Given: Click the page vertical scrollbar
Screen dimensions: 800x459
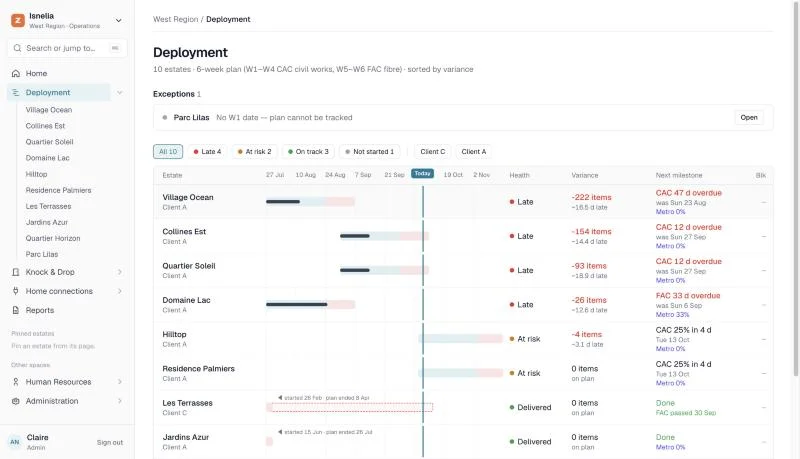Looking at the screenshot, I should [796, 188].
